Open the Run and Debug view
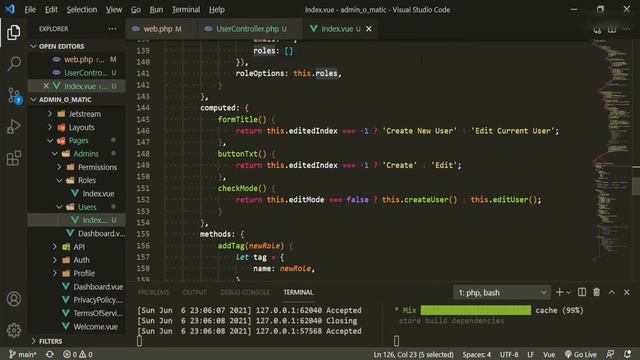The width and height of the screenshot is (640, 360). 14,127
